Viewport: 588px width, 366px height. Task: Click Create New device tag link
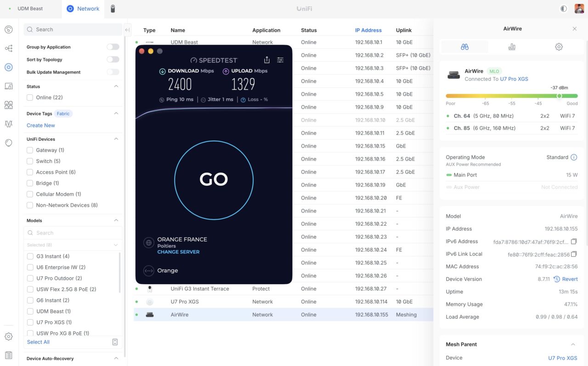coord(41,126)
